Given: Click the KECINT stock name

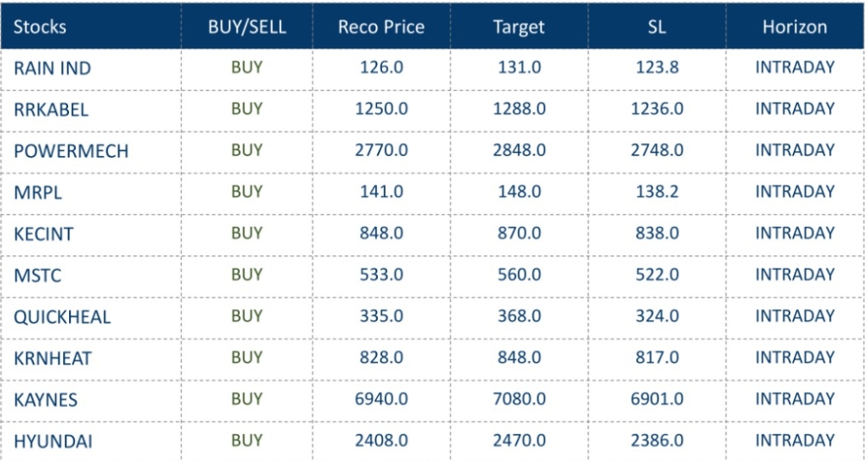Looking at the screenshot, I should [x=45, y=234].
